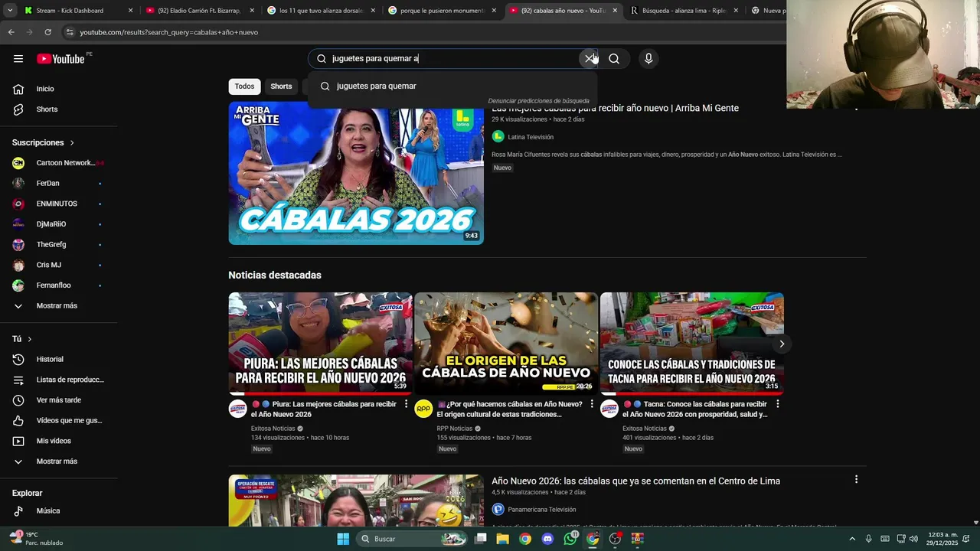Open File Explorer from the taskbar

[502, 539]
